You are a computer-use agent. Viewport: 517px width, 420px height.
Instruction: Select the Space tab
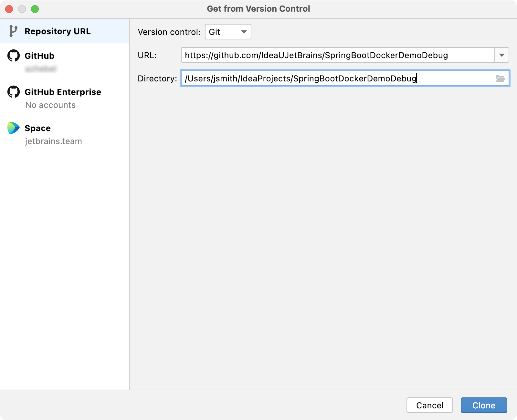click(65, 134)
